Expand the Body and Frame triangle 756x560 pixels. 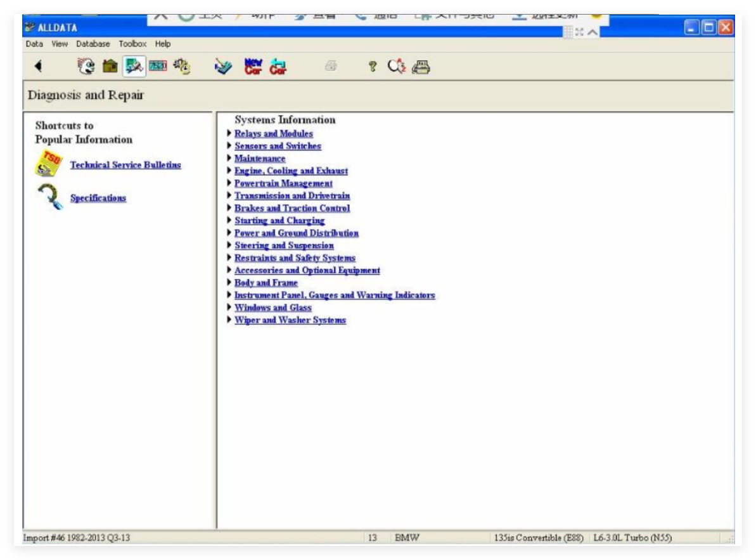click(229, 282)
